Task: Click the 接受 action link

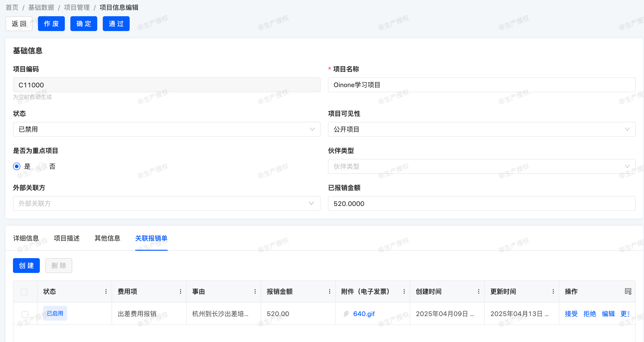Action: click(x=571, y=314)
